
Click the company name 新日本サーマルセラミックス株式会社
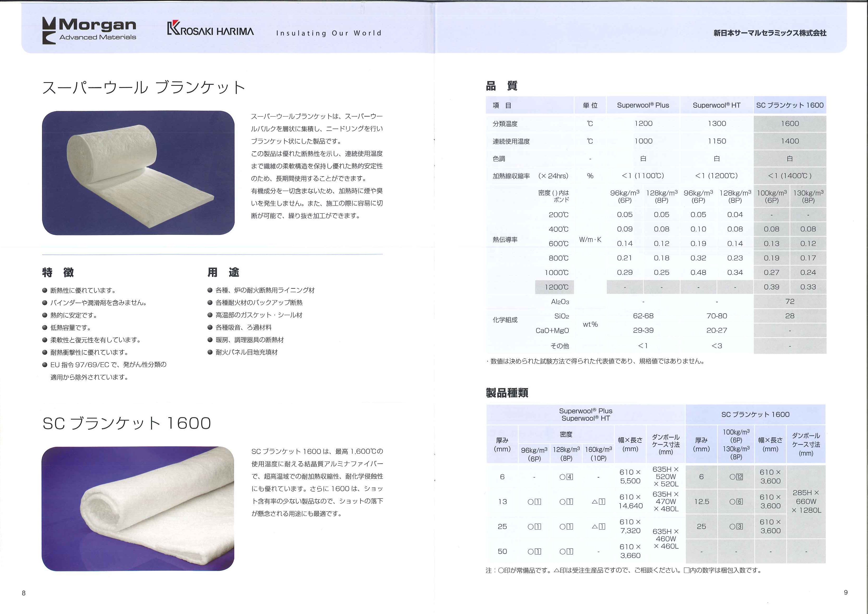(x=770, y=33)
